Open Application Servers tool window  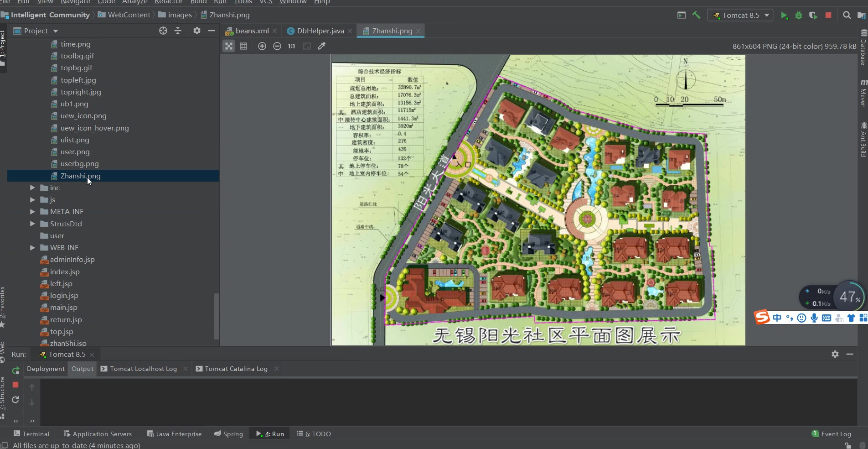point(98,434)
